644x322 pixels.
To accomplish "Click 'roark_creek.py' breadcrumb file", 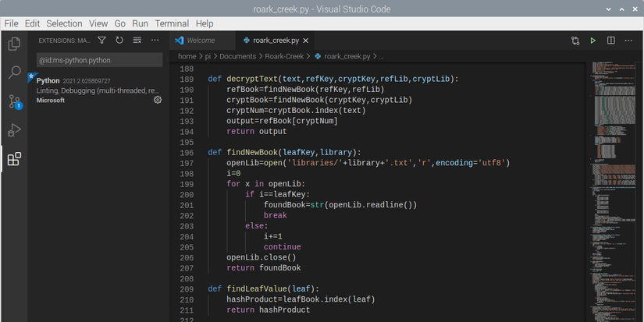I will pos(347,57).
